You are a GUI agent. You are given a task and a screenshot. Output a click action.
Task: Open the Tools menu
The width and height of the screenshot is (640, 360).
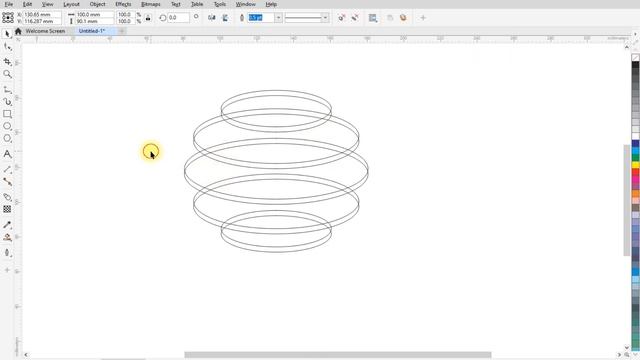(x=220, y=4)
